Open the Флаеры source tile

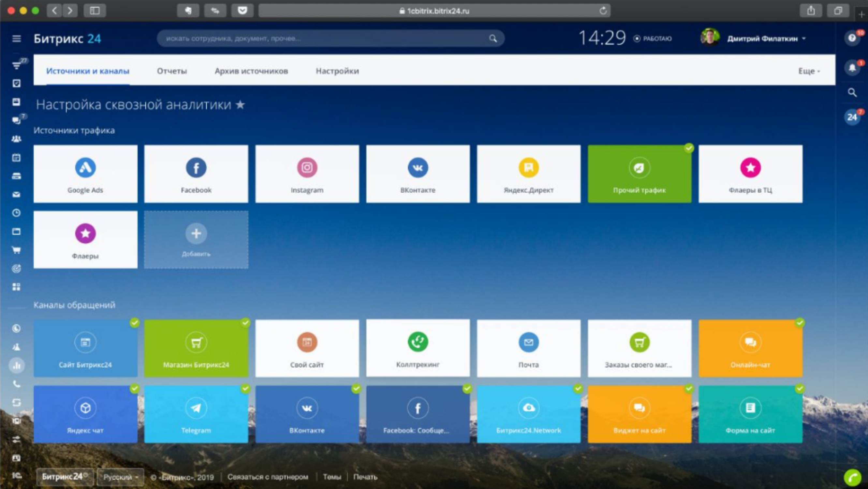(85, 240)
